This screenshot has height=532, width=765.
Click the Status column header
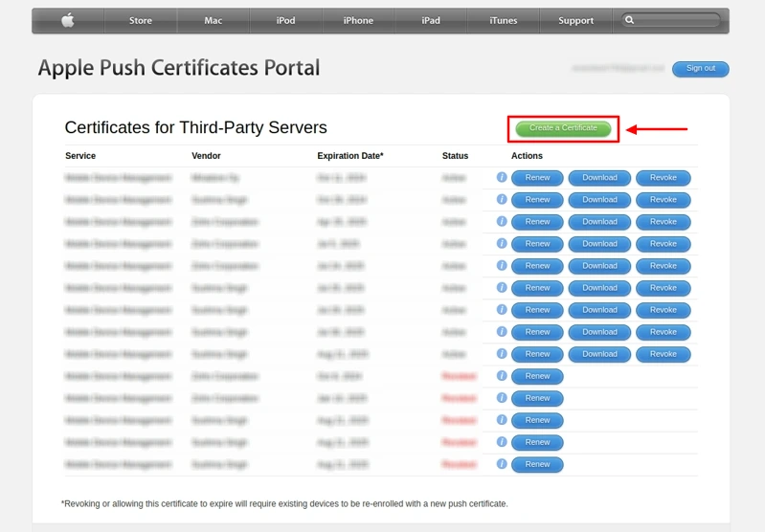pyautogui.click(x=455, y=156)
